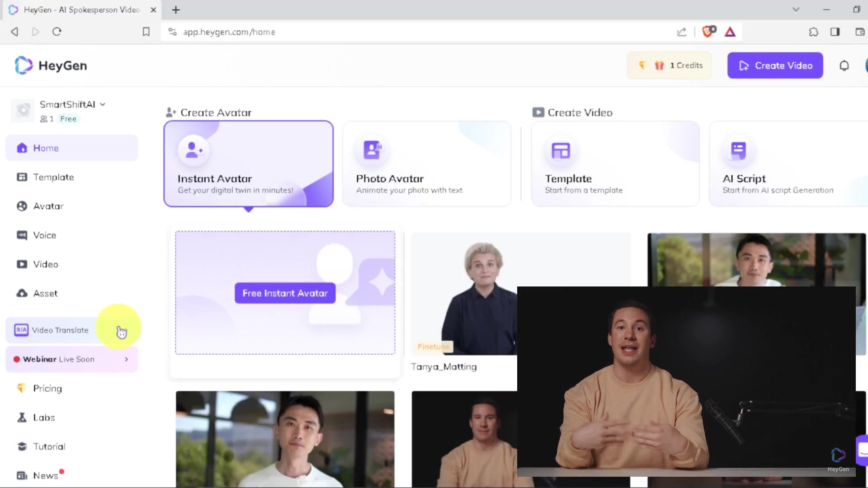Bookmark this page icon
Image resolution: width=868 pixels, height=488 pixels.
point(146,32)
